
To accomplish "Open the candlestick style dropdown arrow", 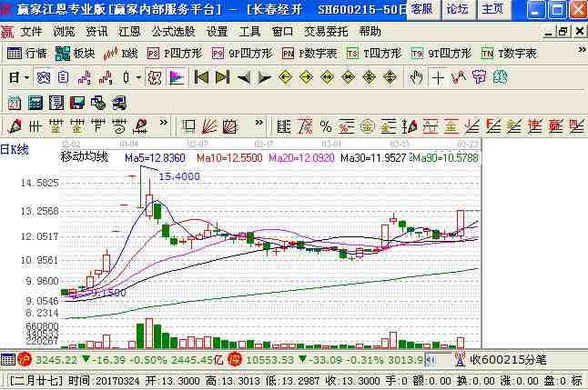I will pyautogui.click(x=138, y=77).
